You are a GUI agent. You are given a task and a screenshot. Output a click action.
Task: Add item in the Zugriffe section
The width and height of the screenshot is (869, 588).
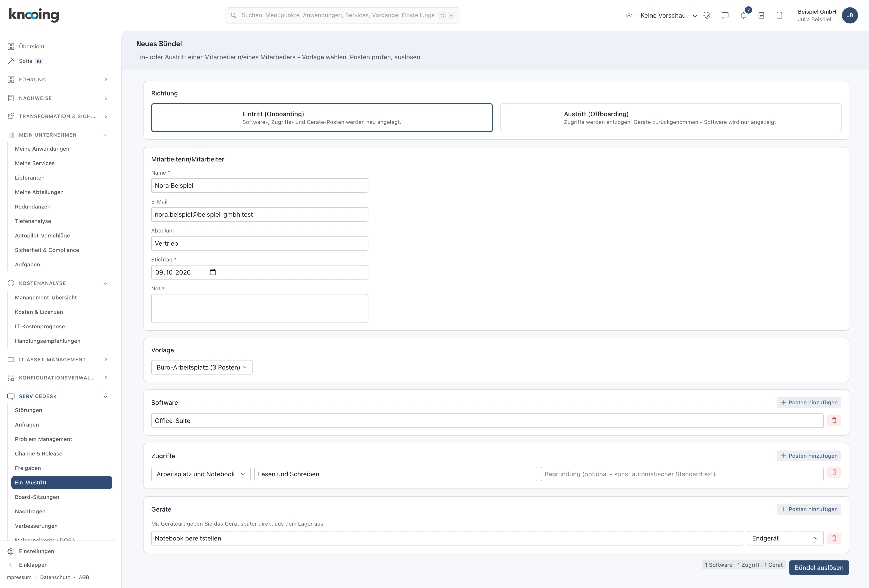coord(809,456)
